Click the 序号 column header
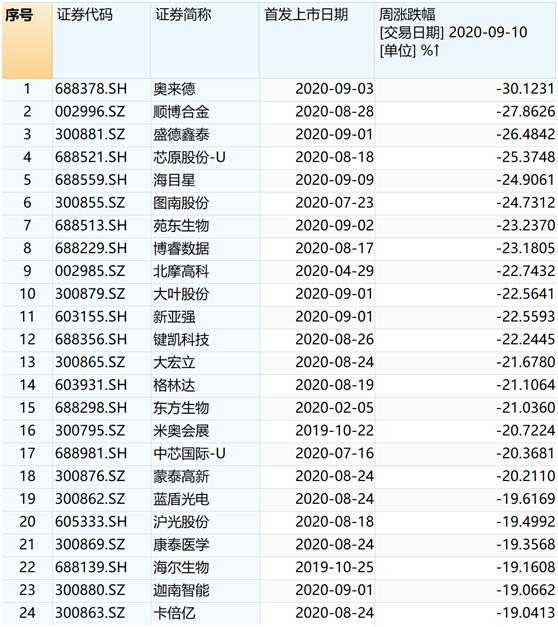558x627 pixels. tap(27, 41)
